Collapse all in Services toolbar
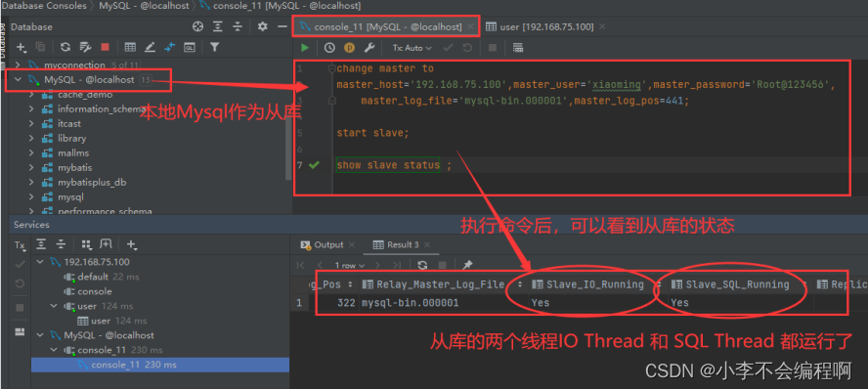 pyautogui.click(x=61, y=244)
